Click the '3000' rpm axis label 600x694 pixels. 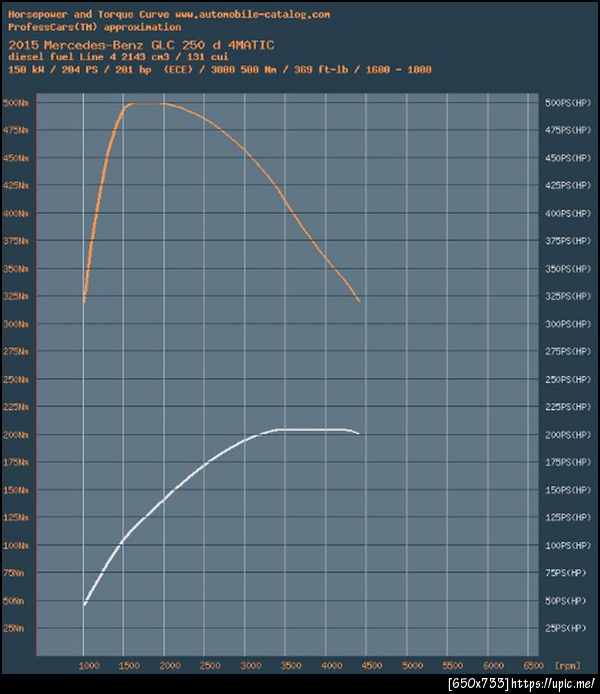[250, 665]
